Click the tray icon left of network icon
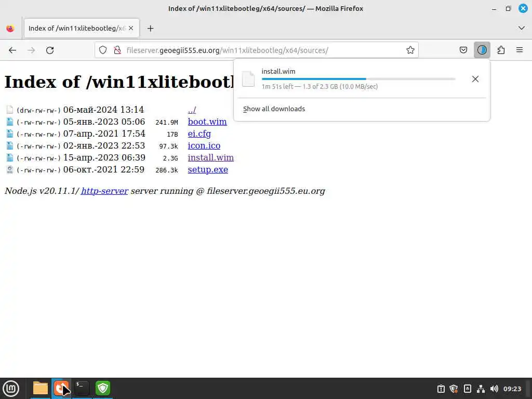The image size is (532, 399). click(x=468, y=389)
